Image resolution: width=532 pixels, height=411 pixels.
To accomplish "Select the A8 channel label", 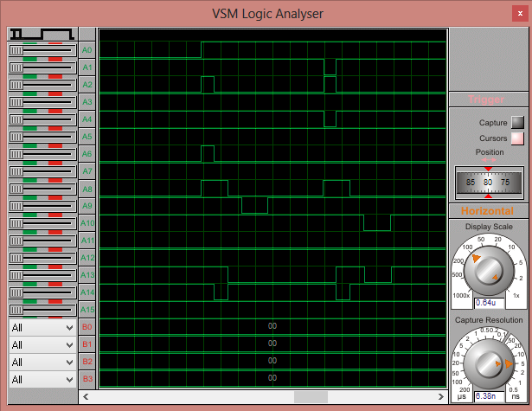I will pos(87,189).
